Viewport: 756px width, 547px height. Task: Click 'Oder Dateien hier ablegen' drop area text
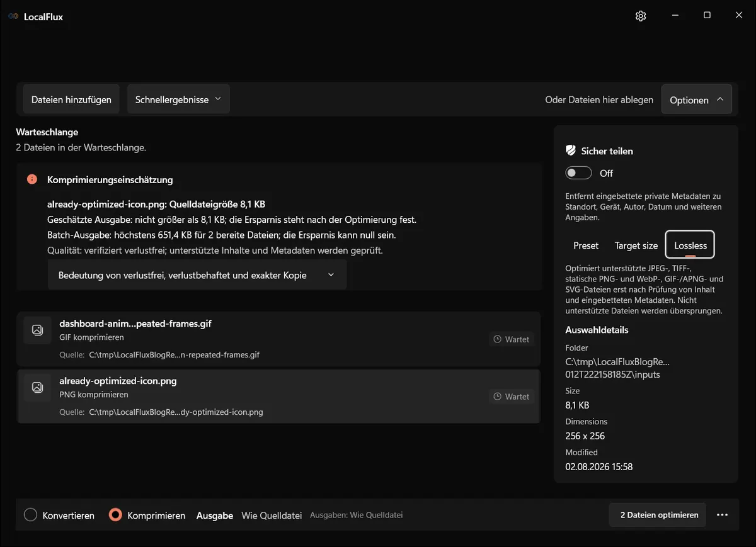coord(599,99)
